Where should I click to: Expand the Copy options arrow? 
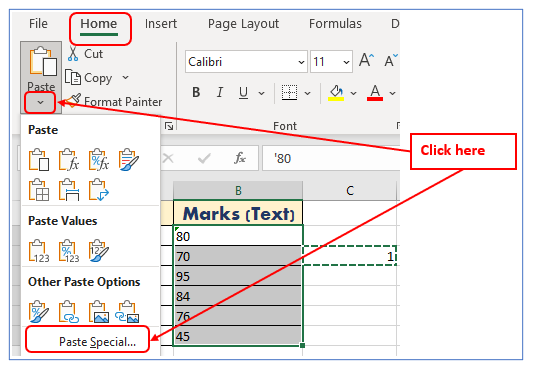coord(125,77)
